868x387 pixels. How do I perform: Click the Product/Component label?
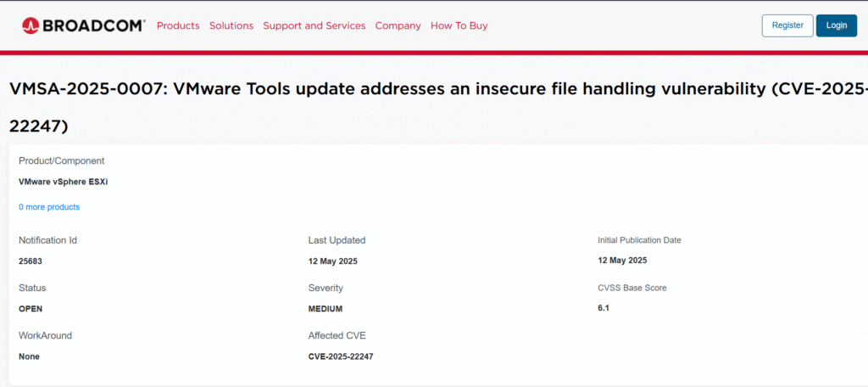point(61,160)
